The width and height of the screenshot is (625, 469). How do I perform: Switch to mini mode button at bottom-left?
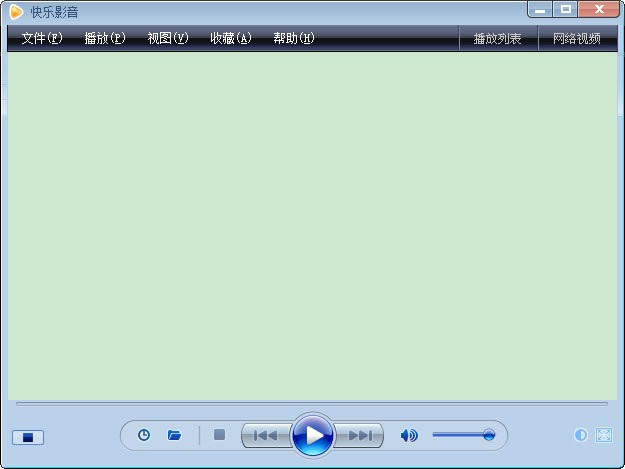(x=28, y=437)
